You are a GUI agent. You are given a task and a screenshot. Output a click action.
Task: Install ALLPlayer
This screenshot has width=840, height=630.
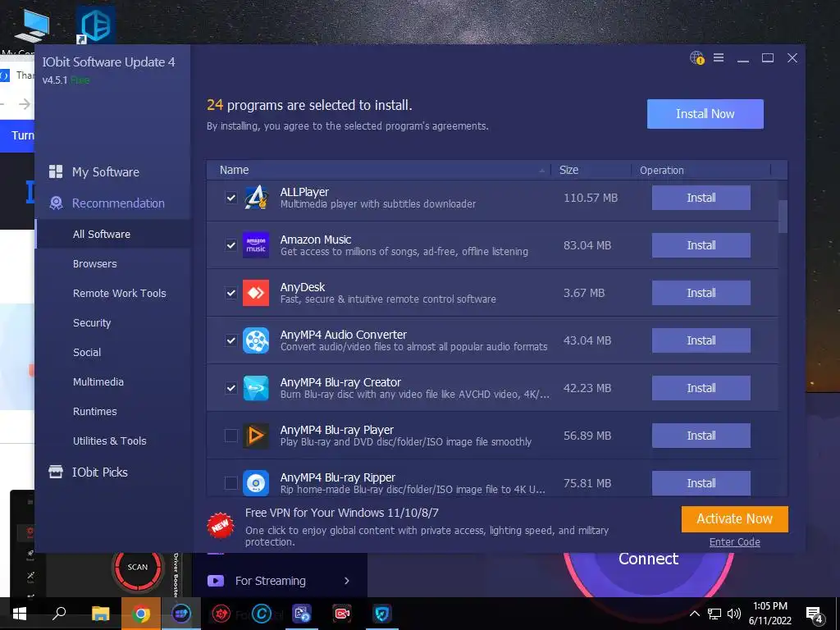(x=701, y=198)
